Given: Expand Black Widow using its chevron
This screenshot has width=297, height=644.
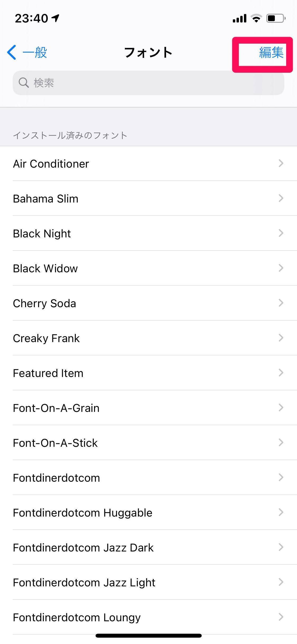Looking at the screenshot, I should coord(281,268).
